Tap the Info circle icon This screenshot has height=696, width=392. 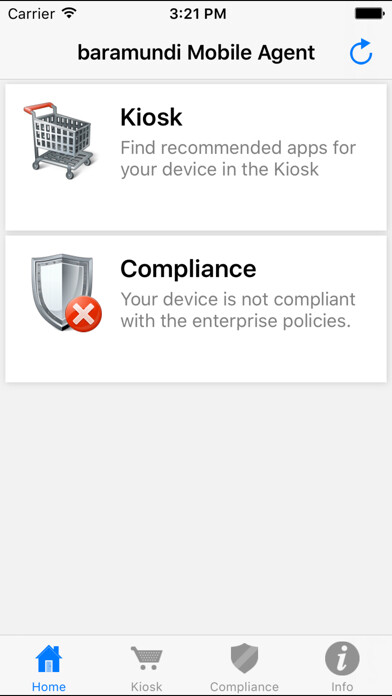click(342, 659)
